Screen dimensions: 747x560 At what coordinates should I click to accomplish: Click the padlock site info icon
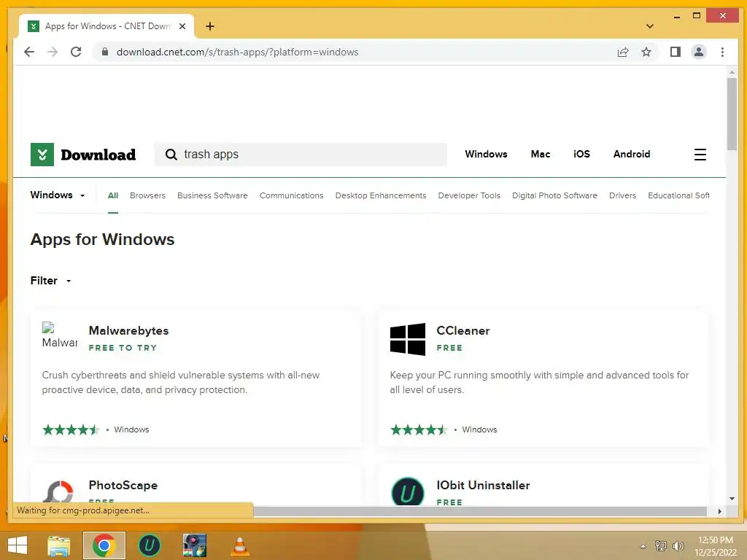105,52
